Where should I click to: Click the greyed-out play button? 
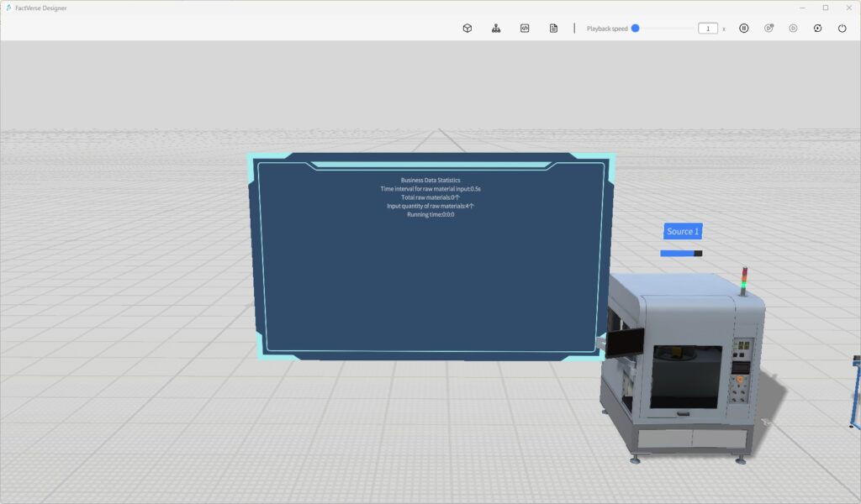pos(793,29)
